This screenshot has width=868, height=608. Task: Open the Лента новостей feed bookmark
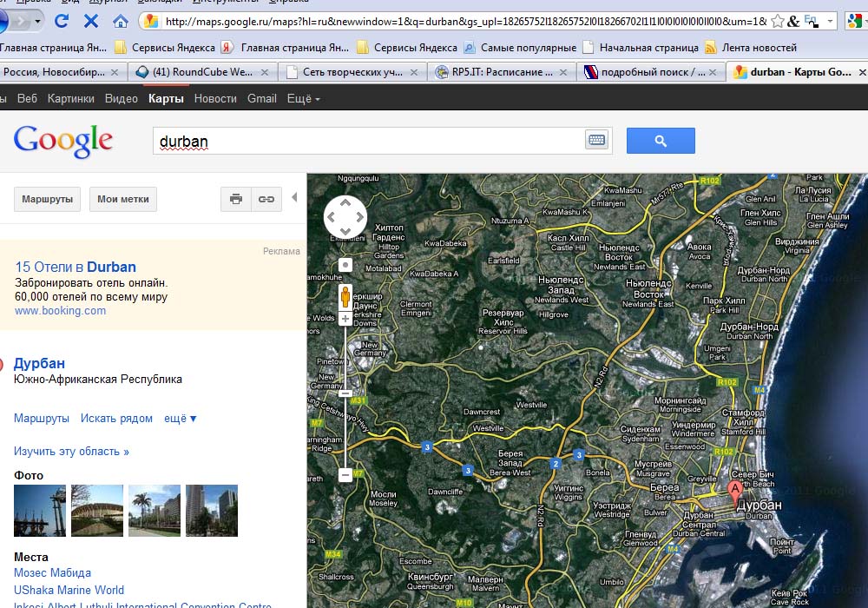click(x=751, y=48)
